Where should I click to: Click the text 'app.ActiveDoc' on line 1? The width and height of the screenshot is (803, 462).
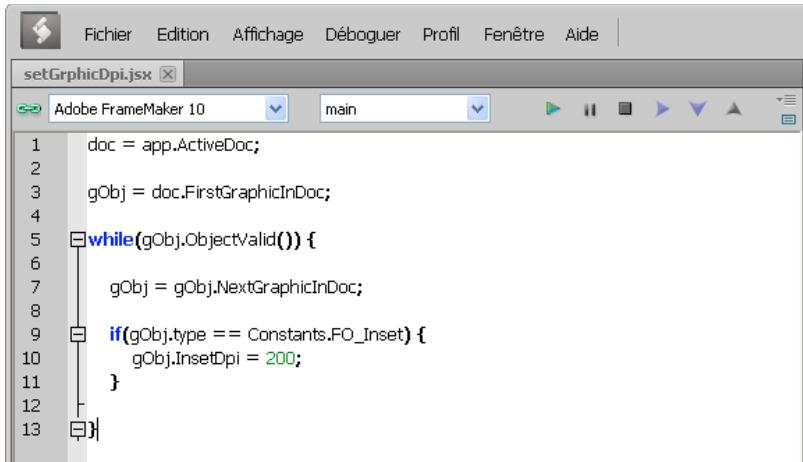[x=198, y=145]
